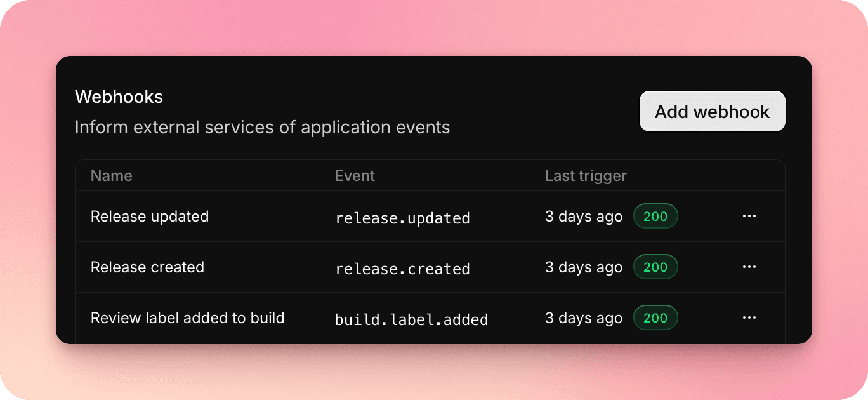Click the Last trigger column header
This screenshot has height=400, width=868.
click(x=585, y=175)
